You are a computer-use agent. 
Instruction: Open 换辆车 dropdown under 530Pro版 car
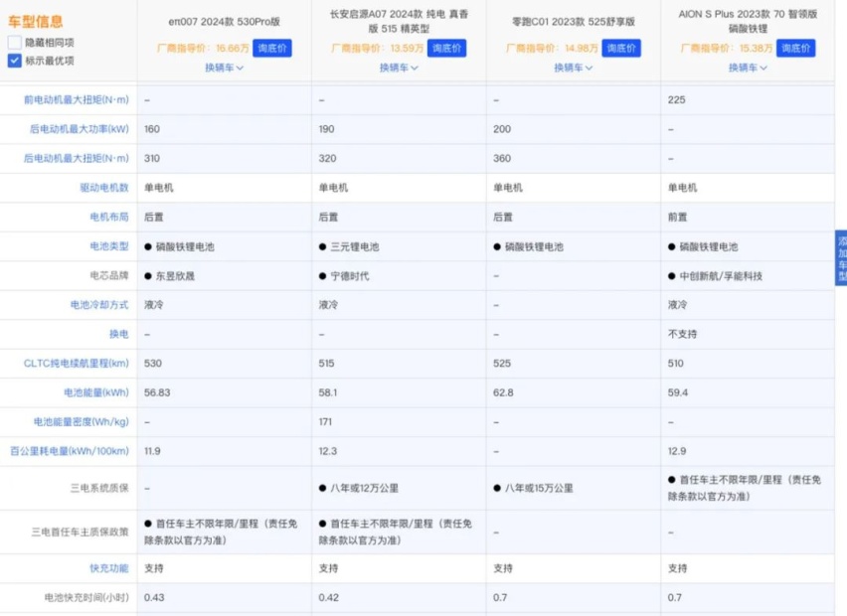(224, 68)
